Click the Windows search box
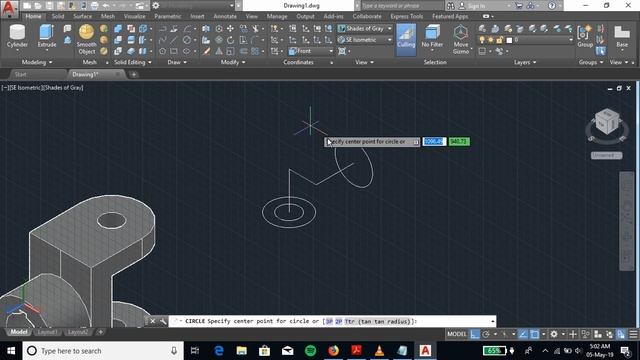Viewport: 640px width, 360px height. pyautogui.click(x=103, y=351)
